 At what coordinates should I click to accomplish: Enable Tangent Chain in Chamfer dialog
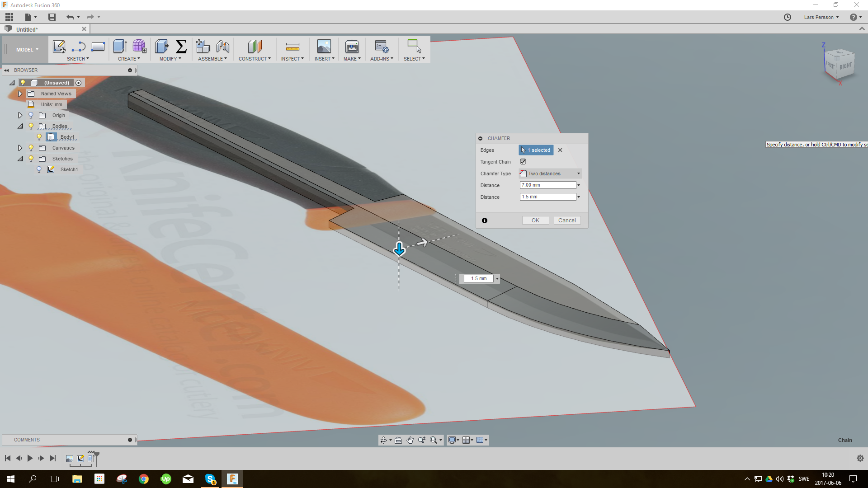click(523, 161)
